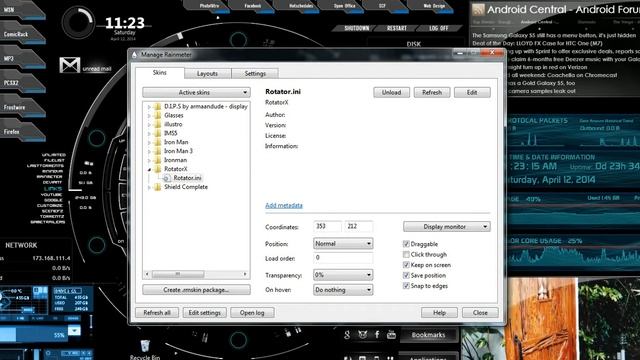640x360 pixels.
Task: Click the illustro folder icon
Action: click(158, 124)
